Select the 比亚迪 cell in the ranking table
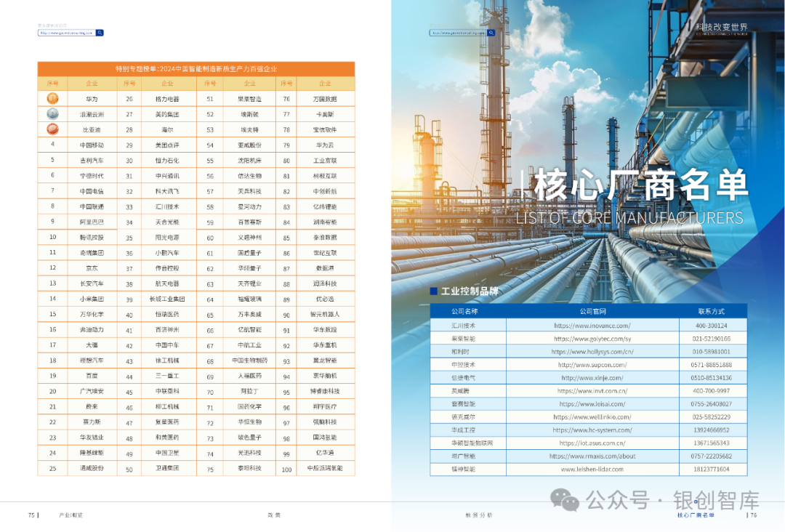Viewport: 785px width, 532px height. click(x=92, y=129)
